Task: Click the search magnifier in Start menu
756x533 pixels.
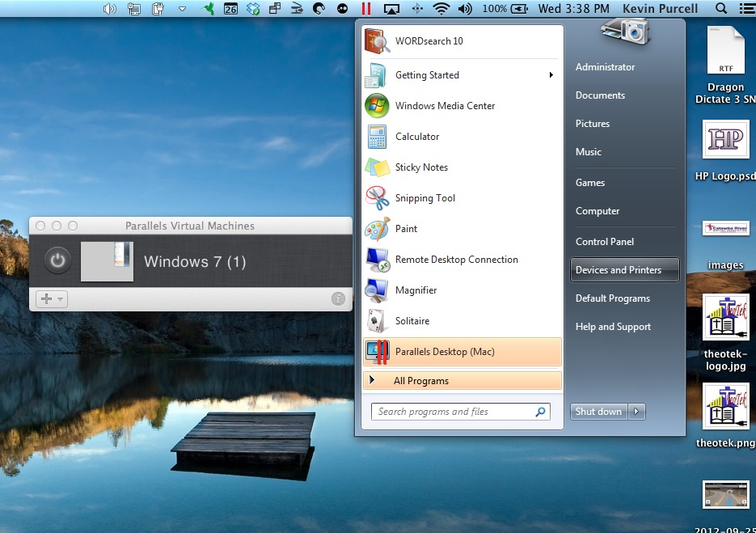Action: pyautogui.click(x=540, y=412)
